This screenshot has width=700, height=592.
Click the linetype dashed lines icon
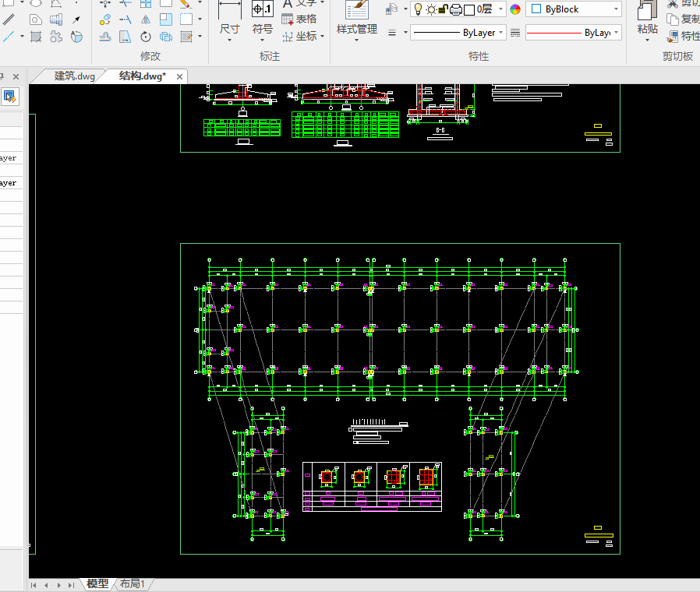(515, 33)
